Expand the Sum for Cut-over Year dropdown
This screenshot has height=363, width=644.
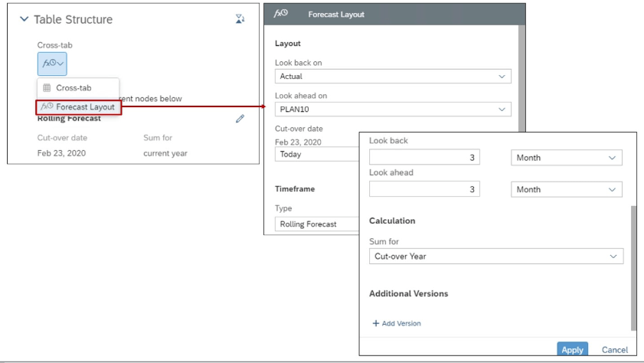(495, 257)
